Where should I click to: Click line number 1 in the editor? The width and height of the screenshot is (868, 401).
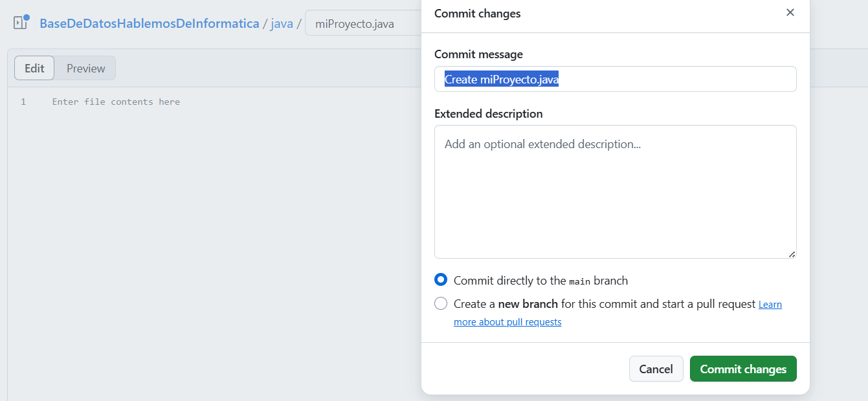[23, 102]
